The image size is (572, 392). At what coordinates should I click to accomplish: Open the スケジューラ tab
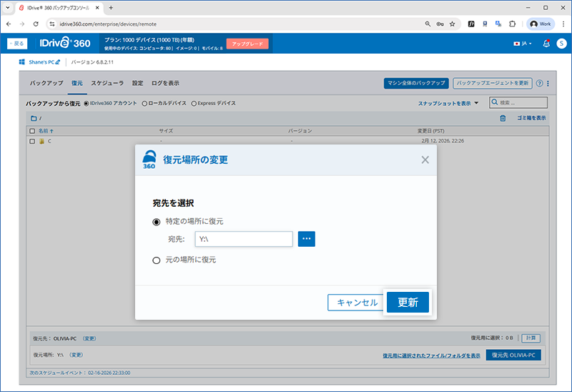point(107,83)
